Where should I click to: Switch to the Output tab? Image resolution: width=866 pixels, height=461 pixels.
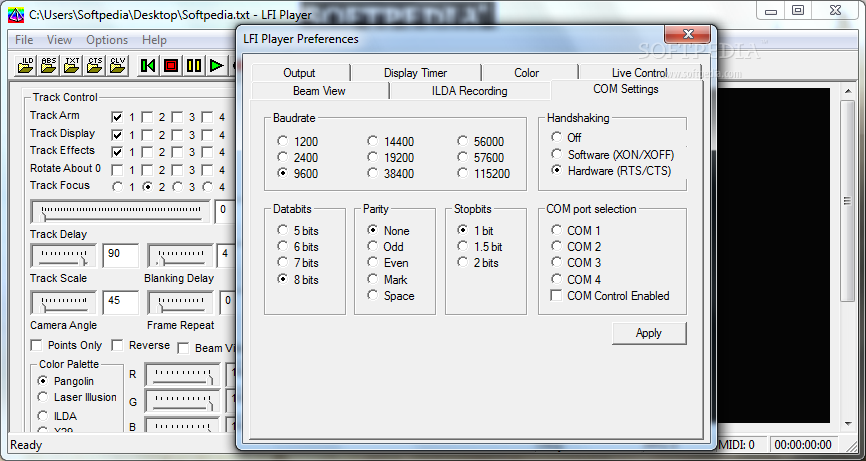(x=299, y=73)
